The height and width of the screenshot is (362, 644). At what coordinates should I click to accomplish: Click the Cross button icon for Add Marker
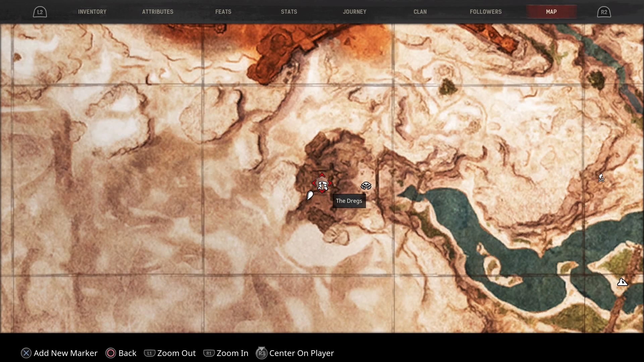26,353
